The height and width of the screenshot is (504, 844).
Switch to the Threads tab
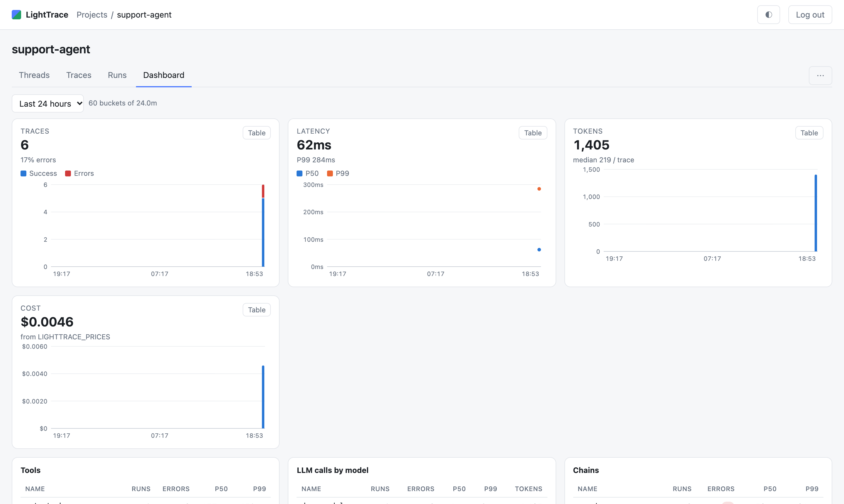pos(34,75)
